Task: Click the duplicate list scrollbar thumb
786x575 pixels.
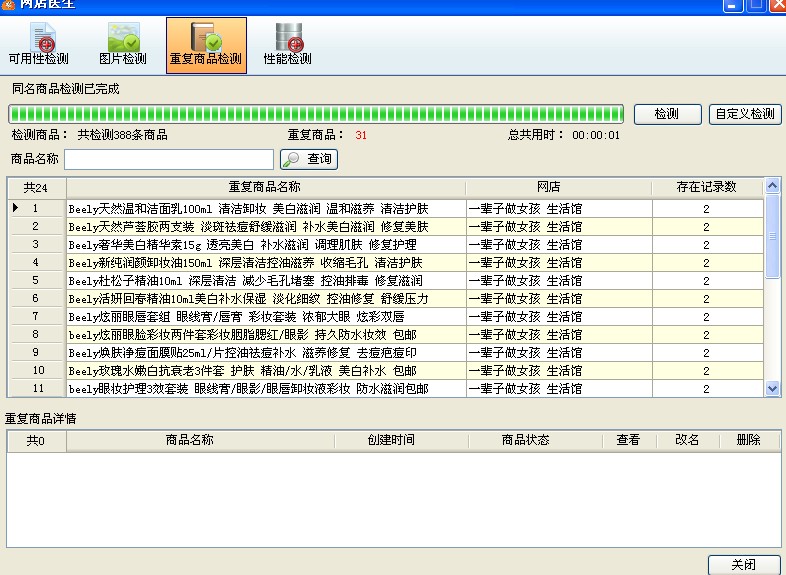Action: pyautogui.click(x=772, y=236)
